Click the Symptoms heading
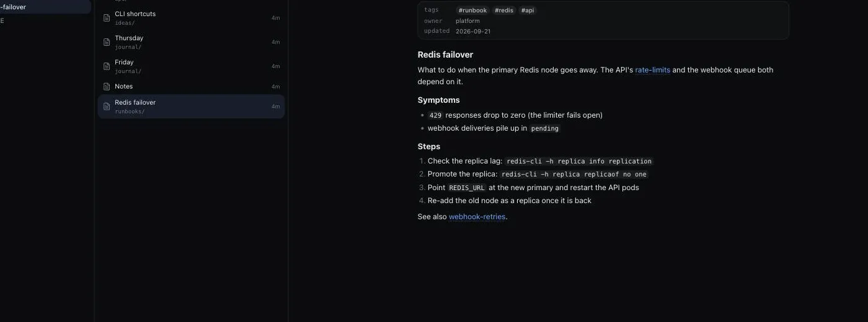Viewport: 868px width, 322px height. (438, 100)
